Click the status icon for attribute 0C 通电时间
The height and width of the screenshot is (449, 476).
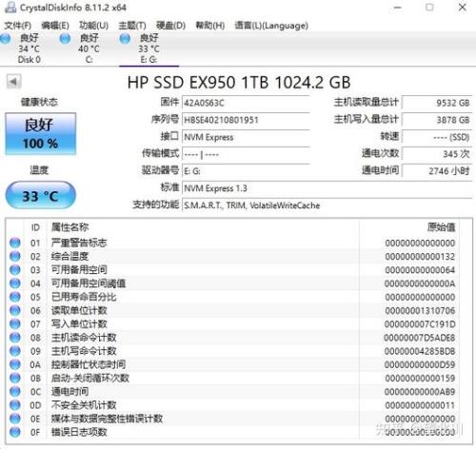[15, 392]
